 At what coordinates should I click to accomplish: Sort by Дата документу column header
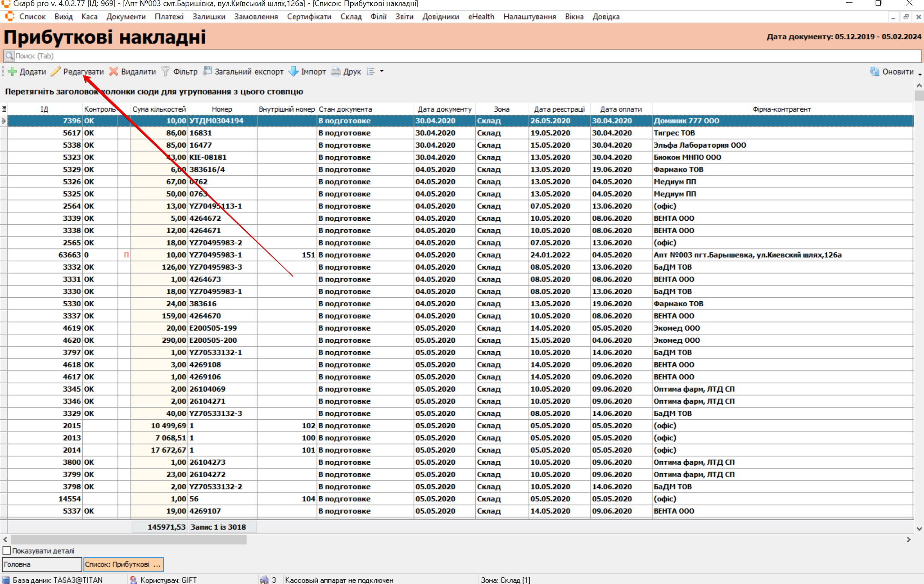444,109
